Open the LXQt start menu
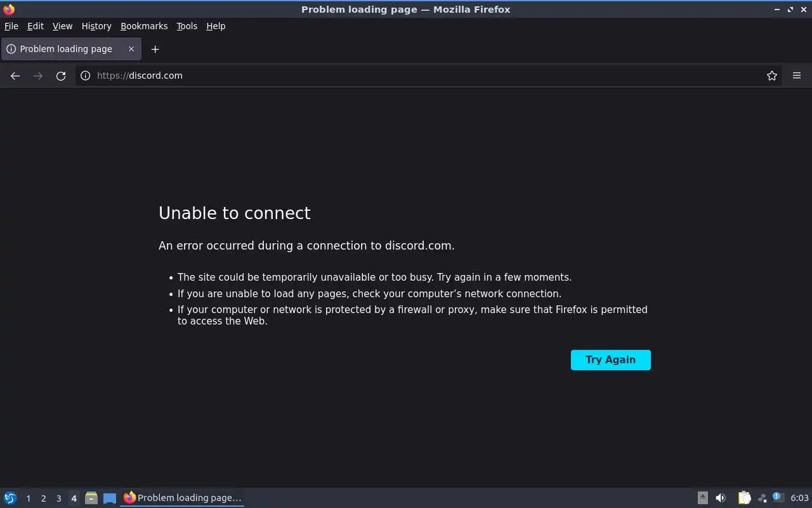Image resolution: width=812 pixels, height=508 pixels. click(10, 498)
